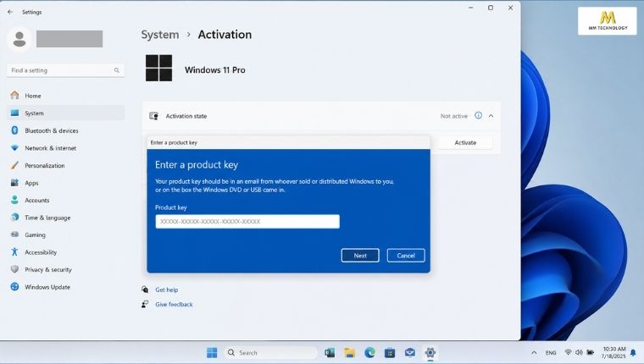Open the user account profile picture
This screenshot has width=644, height=364.
tap(19, 39)
